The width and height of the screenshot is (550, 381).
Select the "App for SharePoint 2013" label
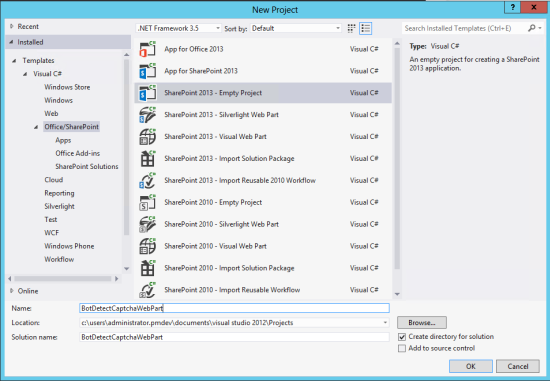[201, 71]
